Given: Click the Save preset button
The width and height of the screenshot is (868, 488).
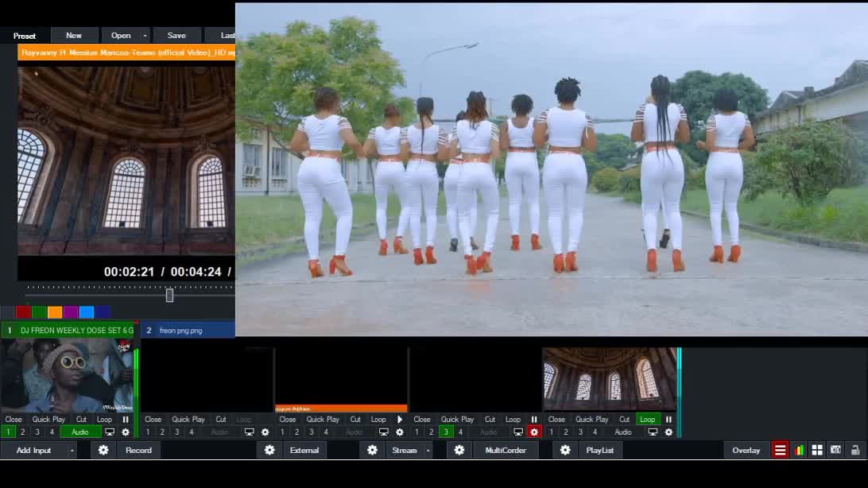Looking at the screenshot, I should [x=176, y=36].
